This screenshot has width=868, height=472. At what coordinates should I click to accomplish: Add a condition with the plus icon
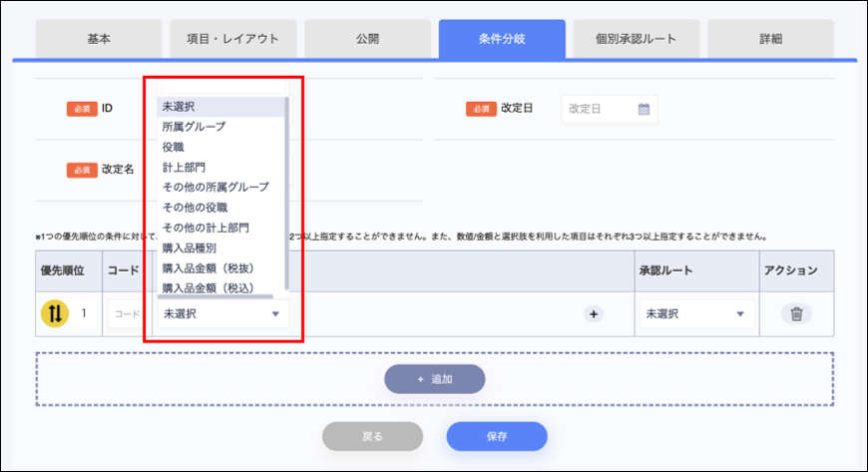594,314
